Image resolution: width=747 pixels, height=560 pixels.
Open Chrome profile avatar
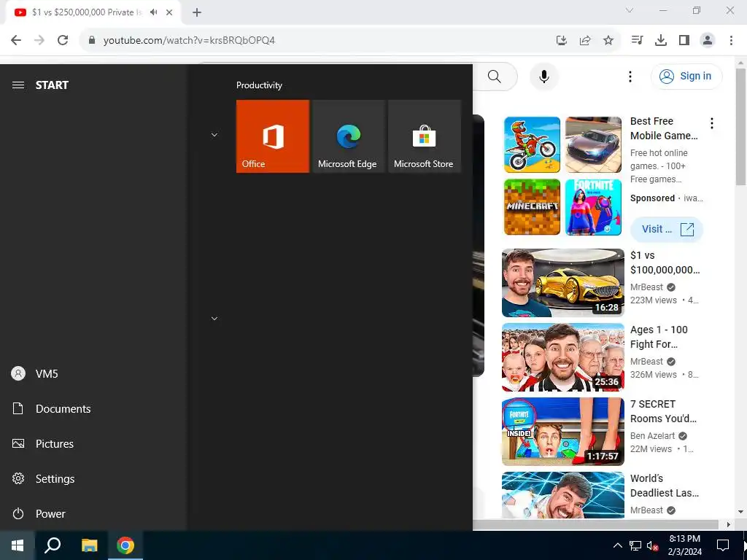708,41
